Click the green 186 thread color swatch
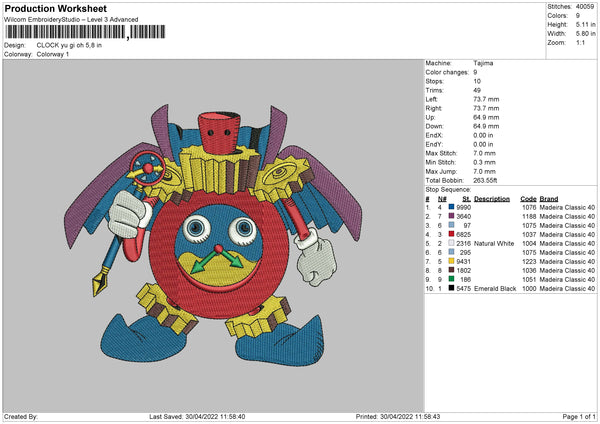 coord(451,279)
